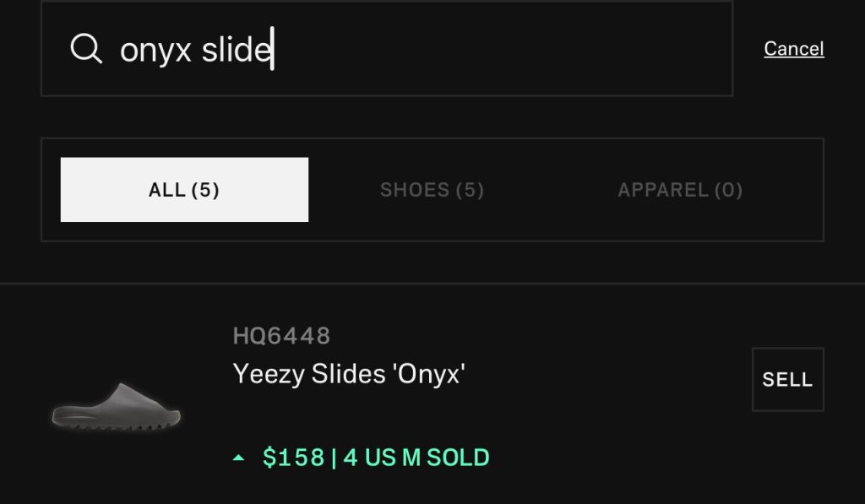Open the Onyx slide shoe thumbnail

point(116,404)
